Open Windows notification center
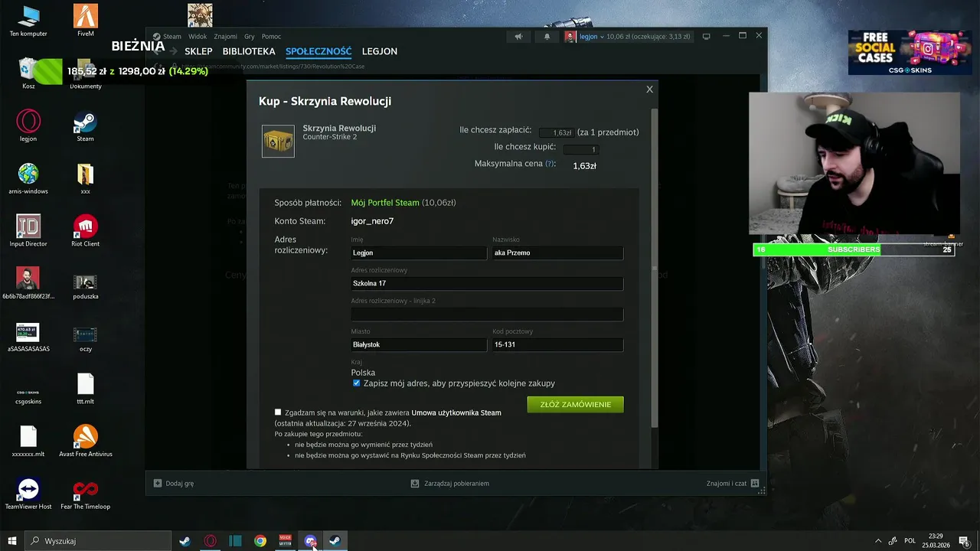The width and height of the screenshot is (980, 551). point(964,541)
